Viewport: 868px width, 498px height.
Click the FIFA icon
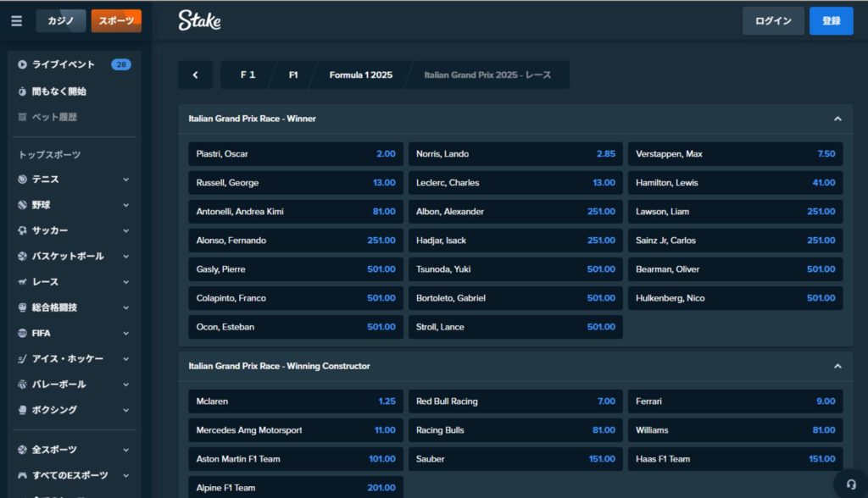(22, 333)
